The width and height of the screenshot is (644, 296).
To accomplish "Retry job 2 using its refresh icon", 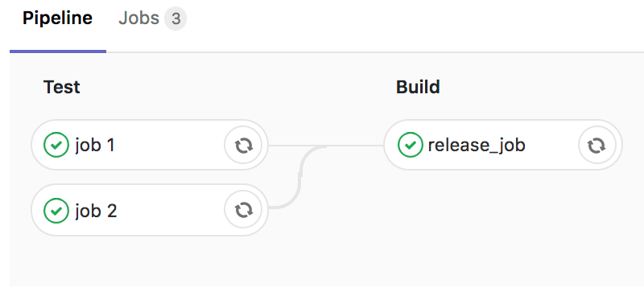I will click(x=244, y=210).
